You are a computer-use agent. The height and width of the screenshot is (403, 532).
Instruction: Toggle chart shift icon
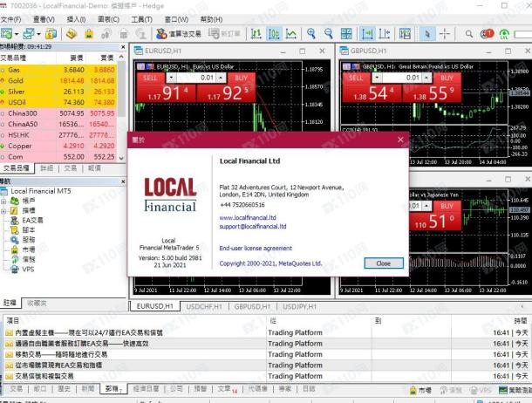tap(385, 33)
